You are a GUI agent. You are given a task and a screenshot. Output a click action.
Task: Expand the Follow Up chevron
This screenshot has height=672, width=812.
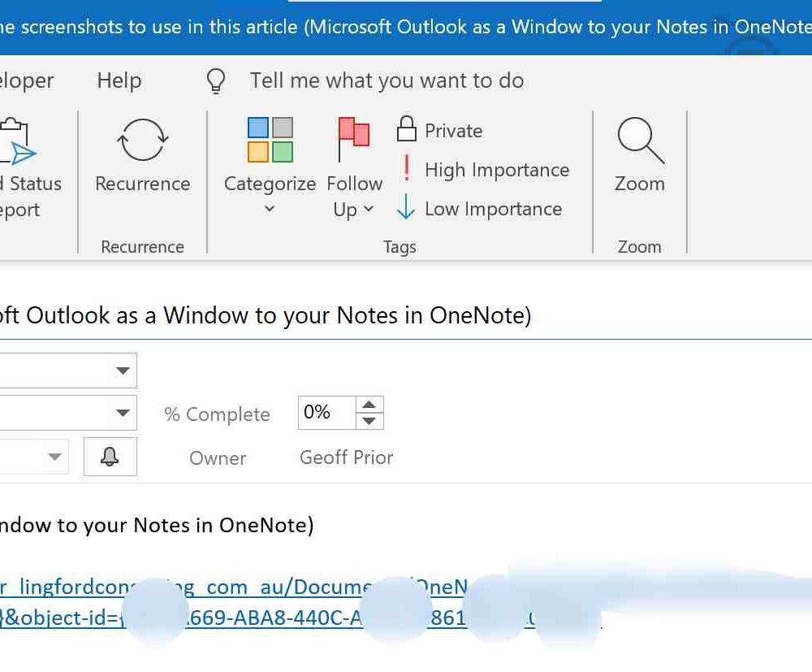[x=368, y=209]
